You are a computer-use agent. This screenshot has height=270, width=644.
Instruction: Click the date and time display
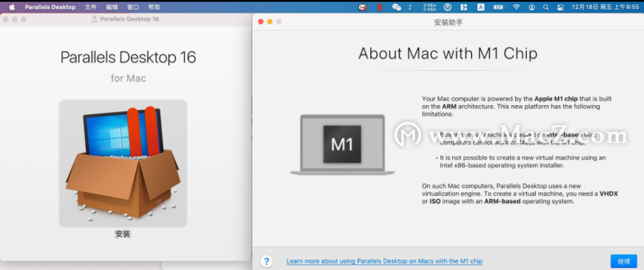[605, 7]
